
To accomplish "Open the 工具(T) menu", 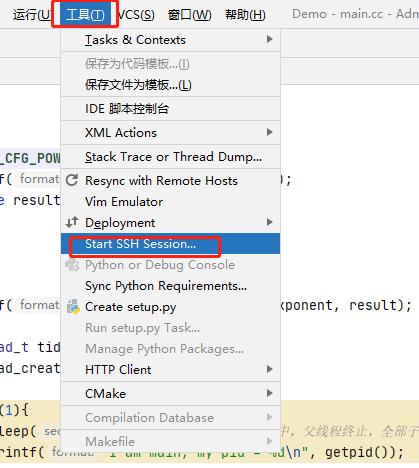I will [85, 15].
